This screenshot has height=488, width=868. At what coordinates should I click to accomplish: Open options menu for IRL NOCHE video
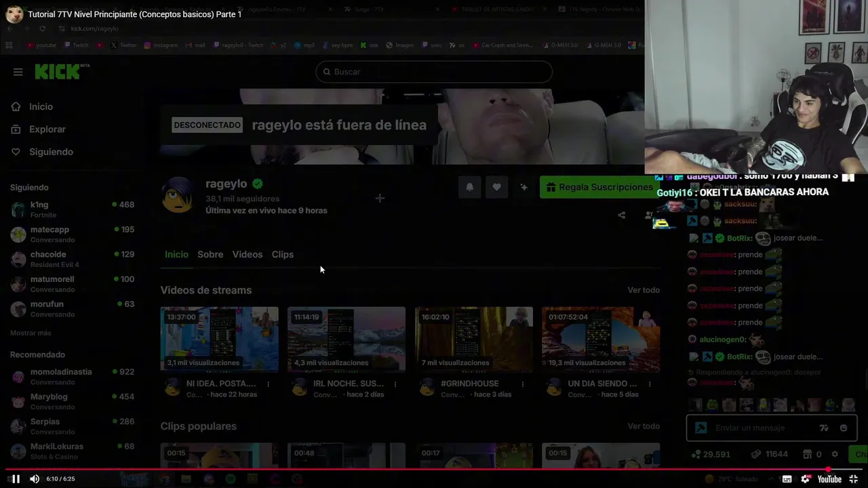(x=395, y=384)
